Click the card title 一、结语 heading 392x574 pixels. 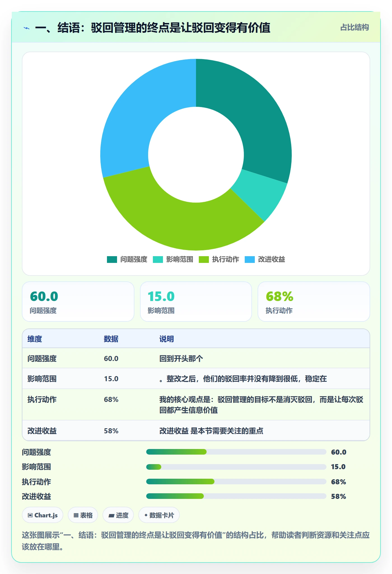point(153,28)
